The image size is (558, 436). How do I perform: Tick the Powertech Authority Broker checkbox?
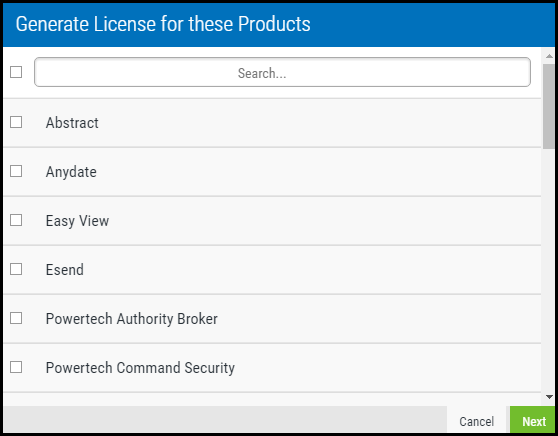(16, 318)
